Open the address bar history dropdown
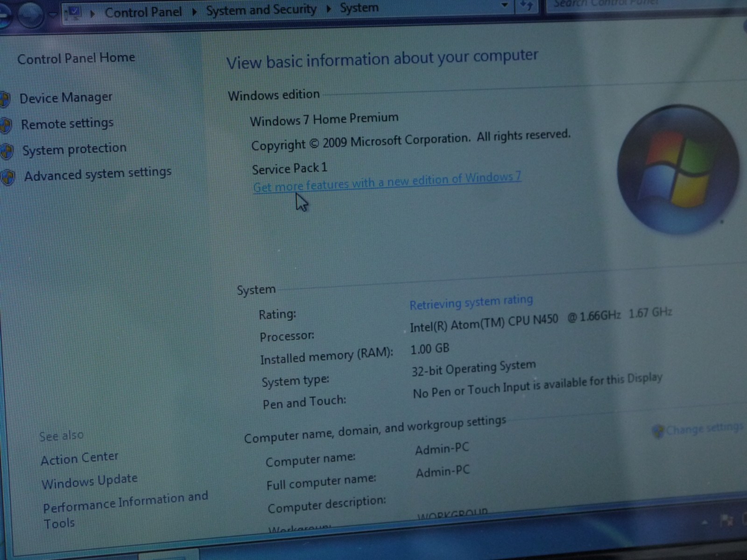Screen dimensions: 747x560 pos(505,5)
